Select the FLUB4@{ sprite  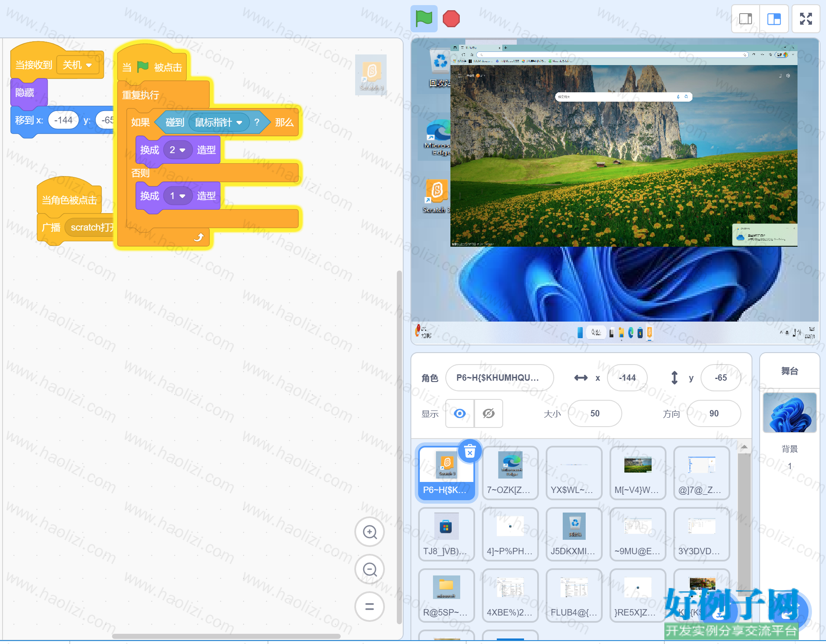point(574,595)
